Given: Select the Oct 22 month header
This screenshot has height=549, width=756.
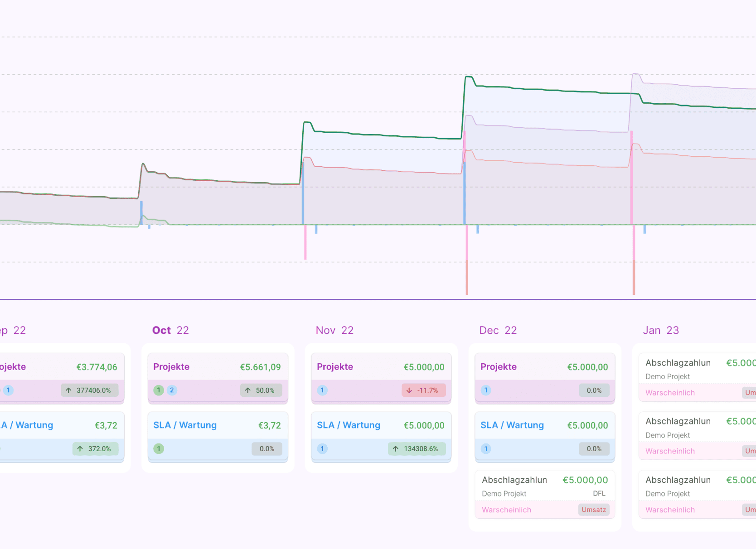Looking at the screenshot, I should [170, 330].
